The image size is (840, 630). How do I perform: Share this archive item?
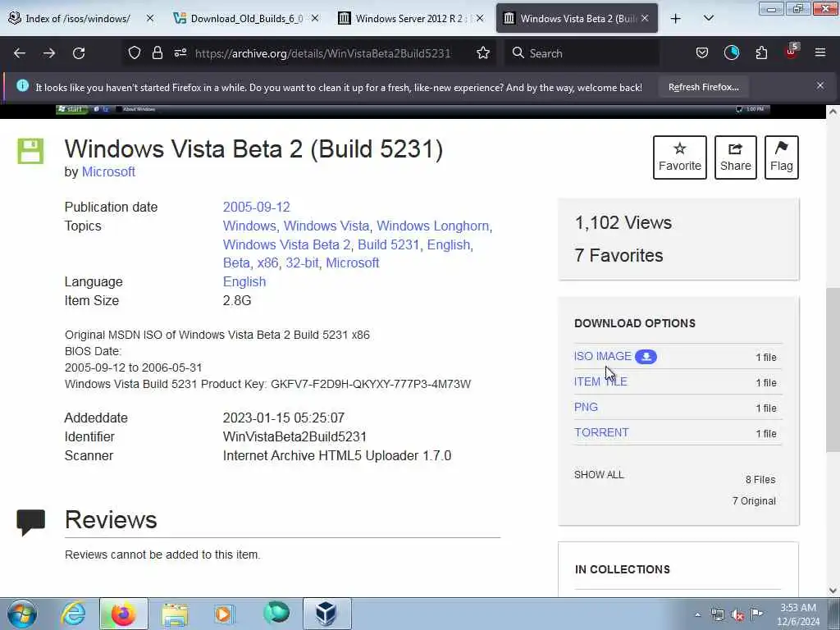(x=736, y=157)
